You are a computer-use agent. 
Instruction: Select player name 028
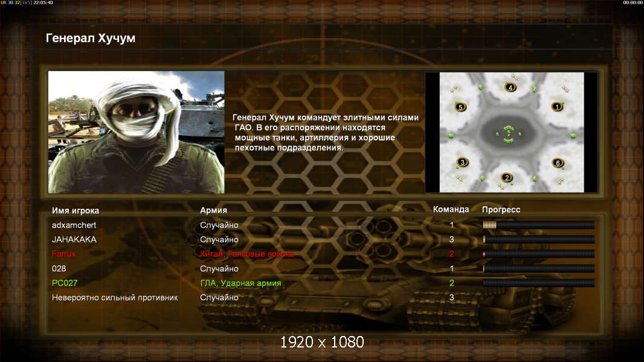coord(59,268)
